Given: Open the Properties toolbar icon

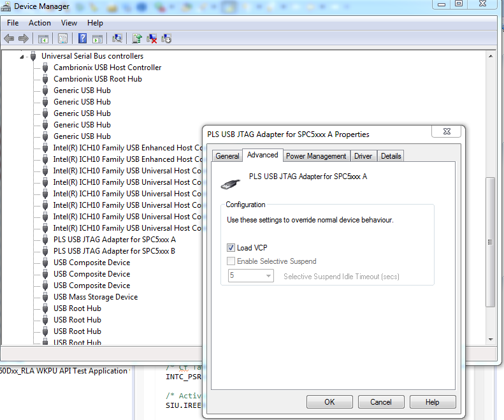Looking at the screenshot, I should pos(62,39).
